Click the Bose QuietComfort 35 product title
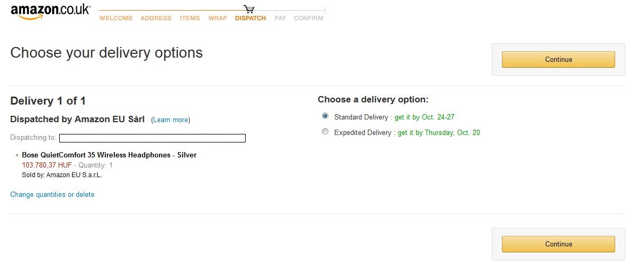 [x=109, y=155]
